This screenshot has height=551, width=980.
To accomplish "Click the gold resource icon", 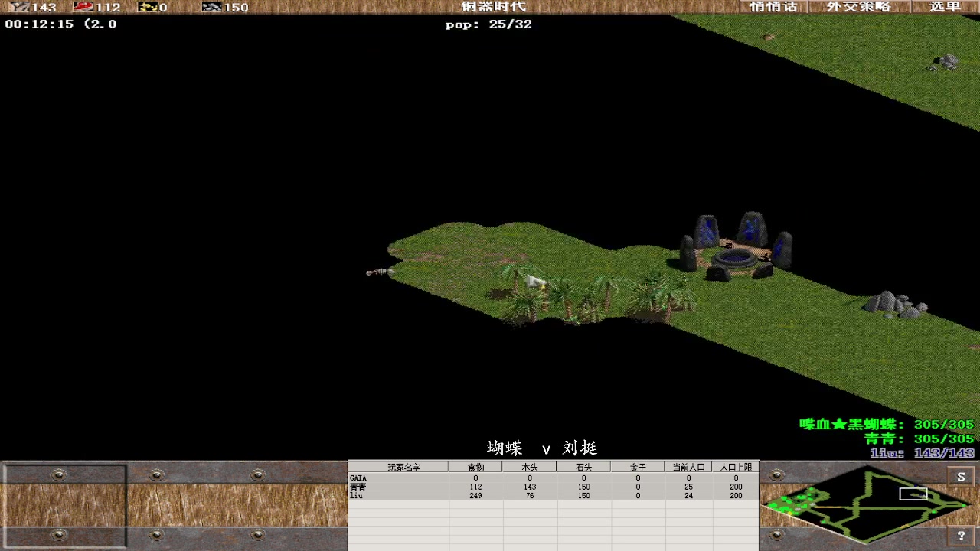I will pos(148,7).
